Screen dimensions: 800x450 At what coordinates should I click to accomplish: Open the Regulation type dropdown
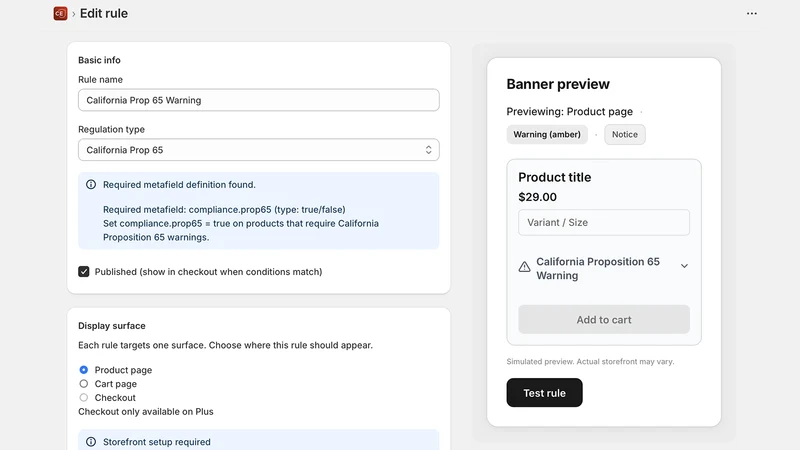point(259,150)
